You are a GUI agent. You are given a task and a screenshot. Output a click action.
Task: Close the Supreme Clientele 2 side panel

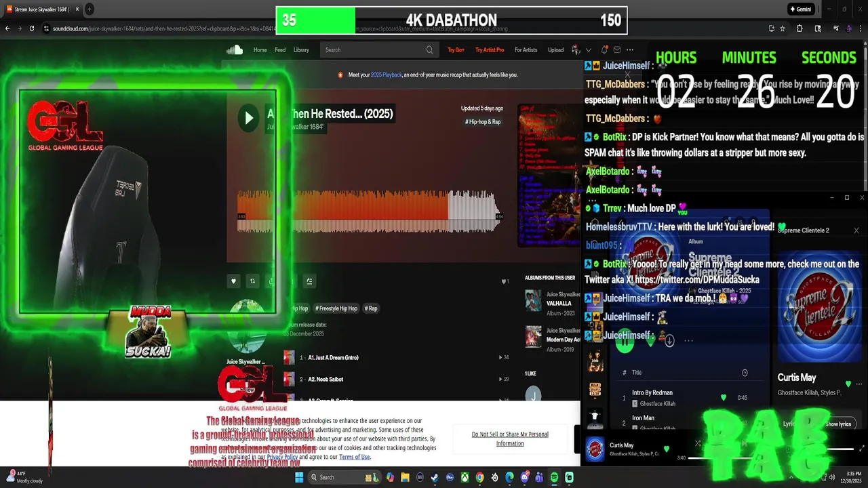(x=856, y=230)
